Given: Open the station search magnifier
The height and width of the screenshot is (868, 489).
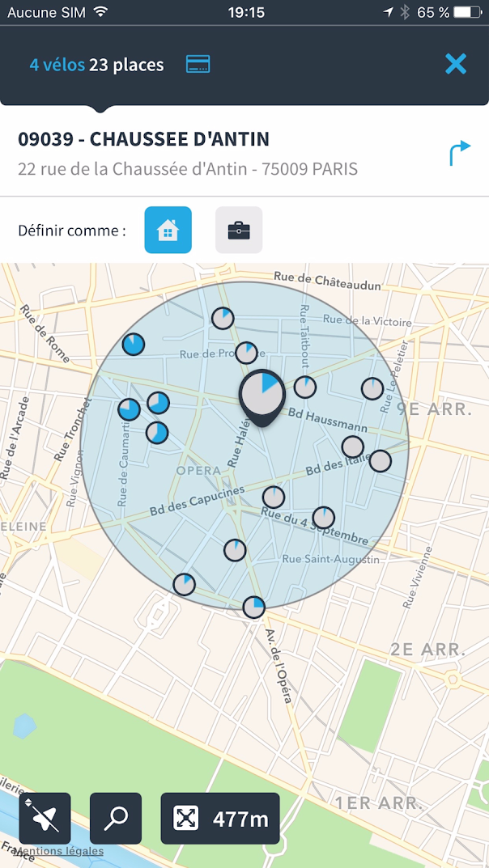Looking at the screenshot, I should 116,819.
